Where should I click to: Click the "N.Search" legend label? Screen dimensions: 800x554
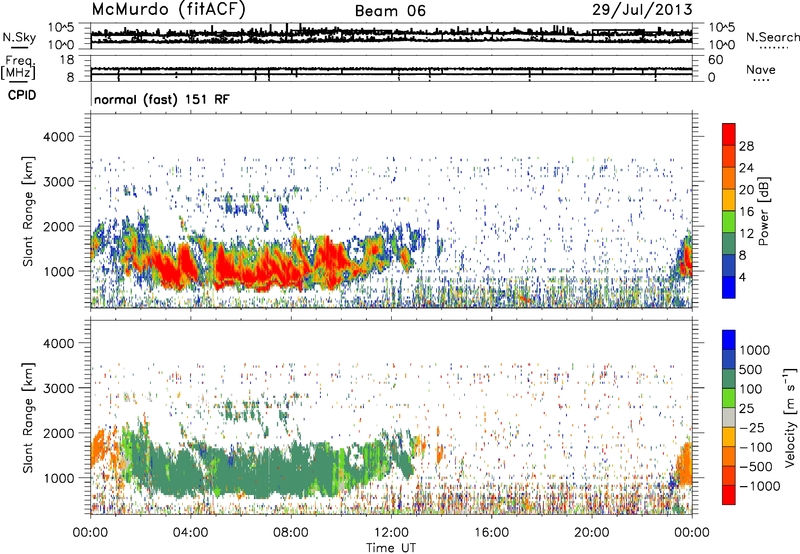(x=772, y=37)
